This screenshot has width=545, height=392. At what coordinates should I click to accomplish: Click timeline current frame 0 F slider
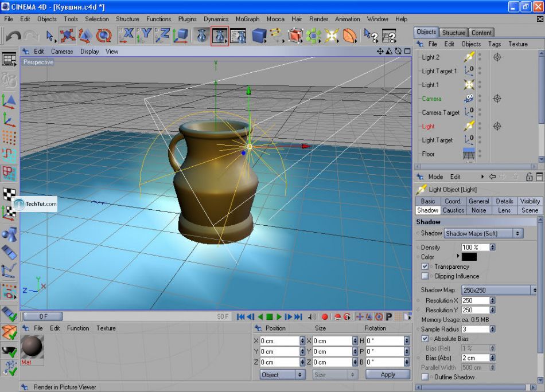coord(43,316)
